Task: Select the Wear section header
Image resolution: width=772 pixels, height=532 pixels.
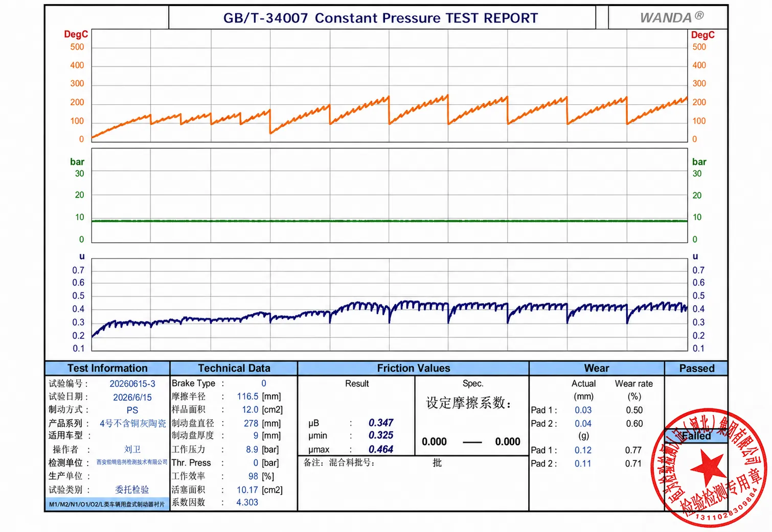Action: pyautogui.click(x=597, y=368)
